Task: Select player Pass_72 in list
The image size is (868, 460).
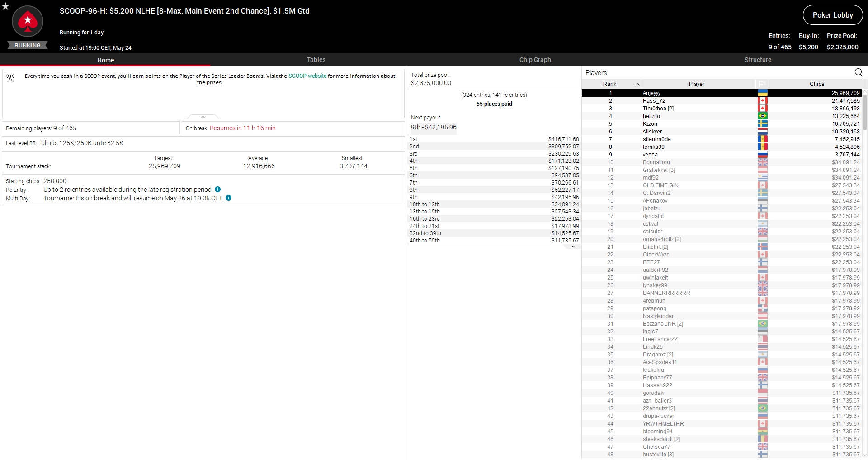Action: coord(722,101)
